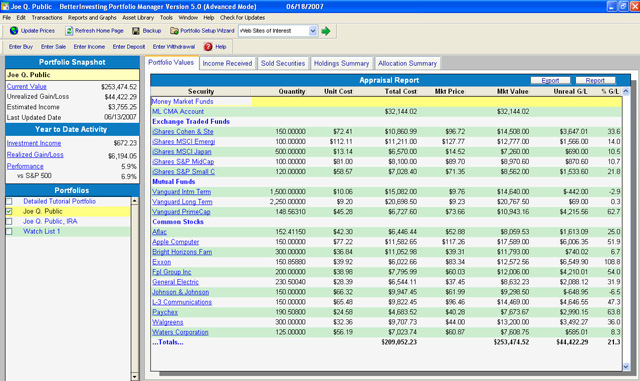Open the Performance link

point(25,166)
